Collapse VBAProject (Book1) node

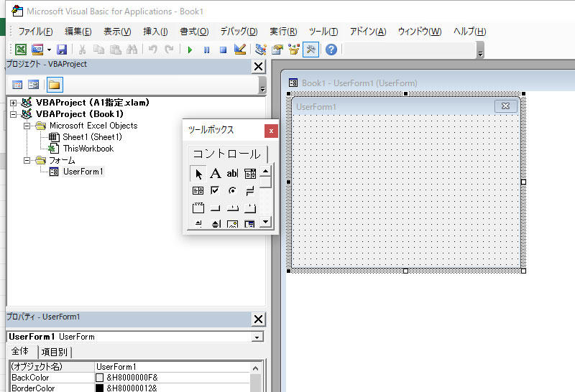(x=13, y=114)
